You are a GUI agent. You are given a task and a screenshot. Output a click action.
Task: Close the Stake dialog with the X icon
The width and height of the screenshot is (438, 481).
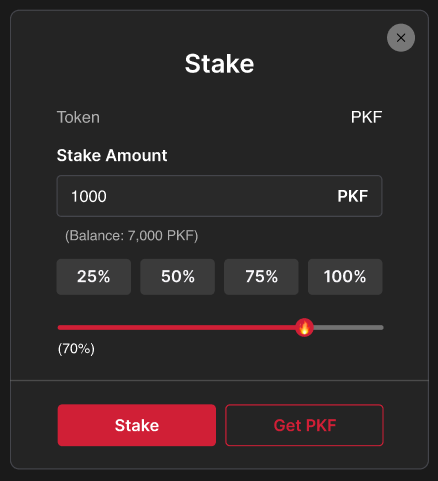click(401, 38)
